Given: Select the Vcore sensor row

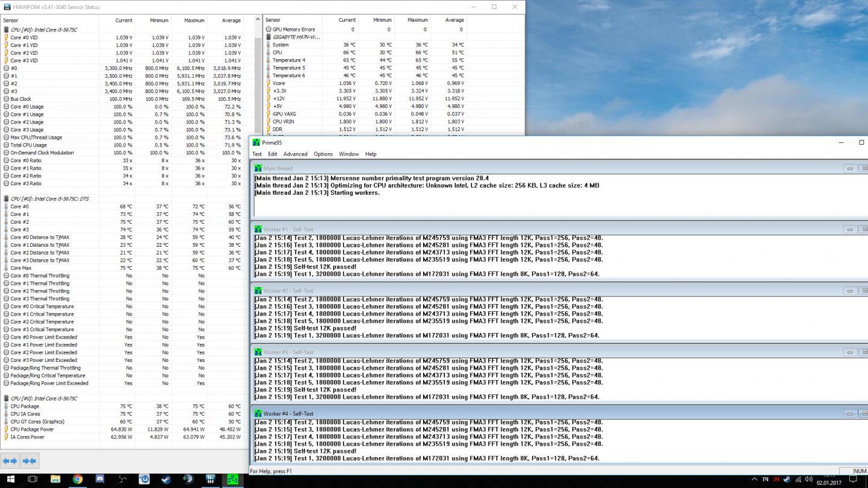Looking at the screenshot, I should click(365, 83).
